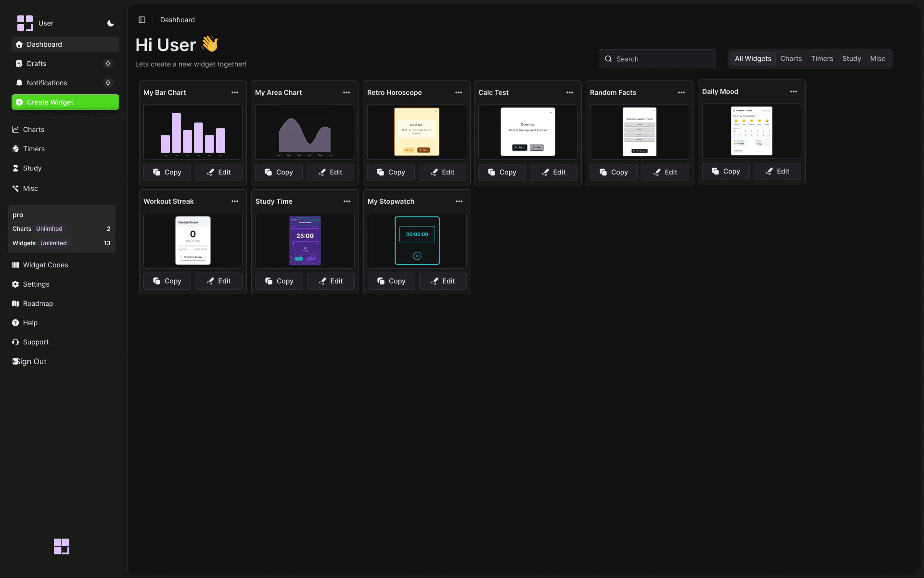The width and height of the screenshot is (924, 578).
Task: Copy the Retro Horoscope widget
Action: 391,172
